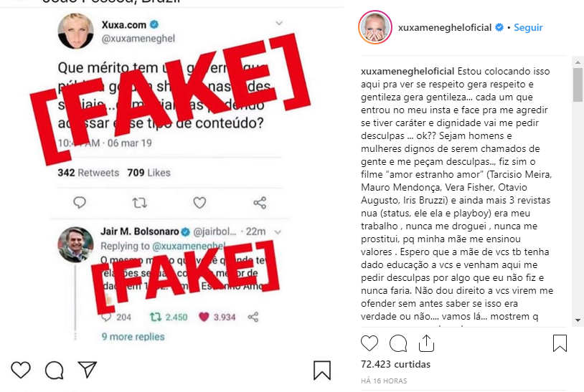Send post via paper plane icon
The height and width of the screenshot is (392, 584).
(x=88, y=369)
